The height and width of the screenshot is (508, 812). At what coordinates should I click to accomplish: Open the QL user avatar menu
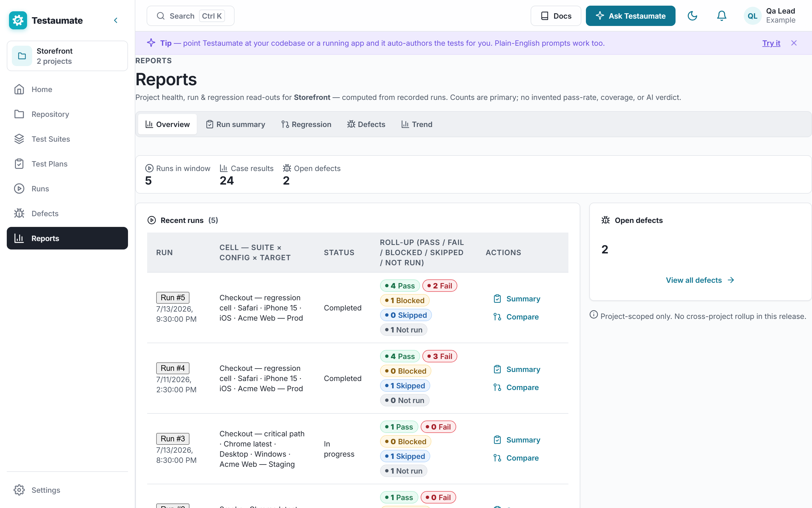(752, 16)
